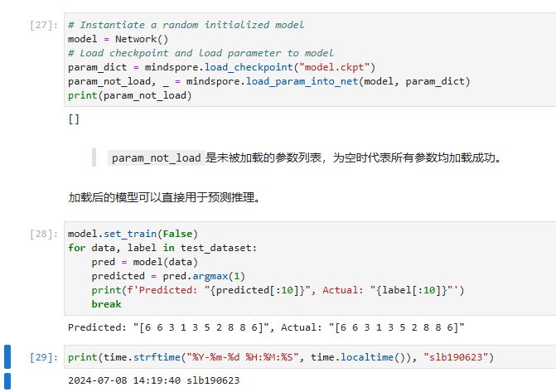Click the text '是未被加载的参数列表'
The image size is (556, 392).
[x=263, y=157]
